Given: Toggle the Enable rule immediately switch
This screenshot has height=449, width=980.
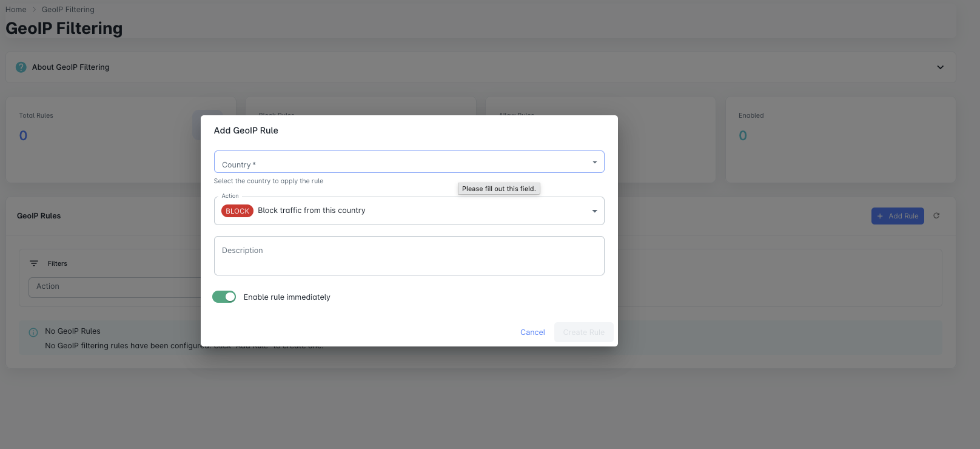Looking at the screenshot, I should click(224, 297).
